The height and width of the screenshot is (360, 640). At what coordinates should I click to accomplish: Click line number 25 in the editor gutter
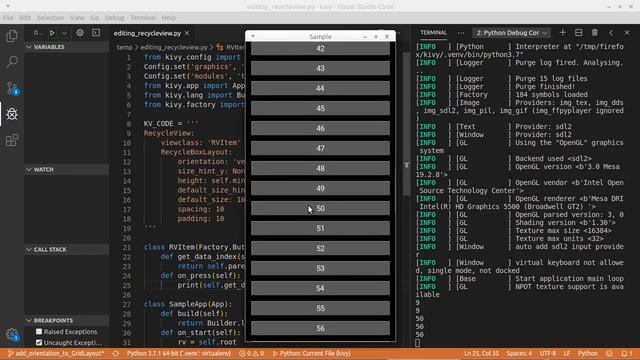coord(127,285)
